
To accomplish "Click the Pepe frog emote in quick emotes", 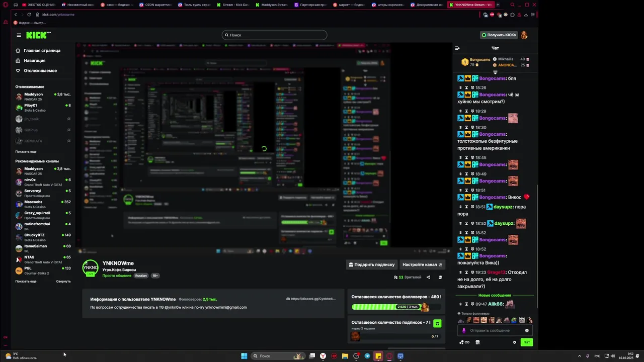I will click(x=514, y=320).
